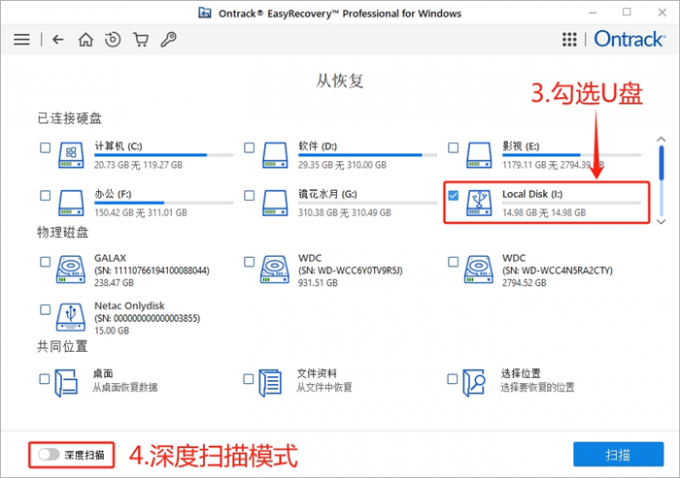Click the WDC 2794.52 GB disk icon

point(478,269)
